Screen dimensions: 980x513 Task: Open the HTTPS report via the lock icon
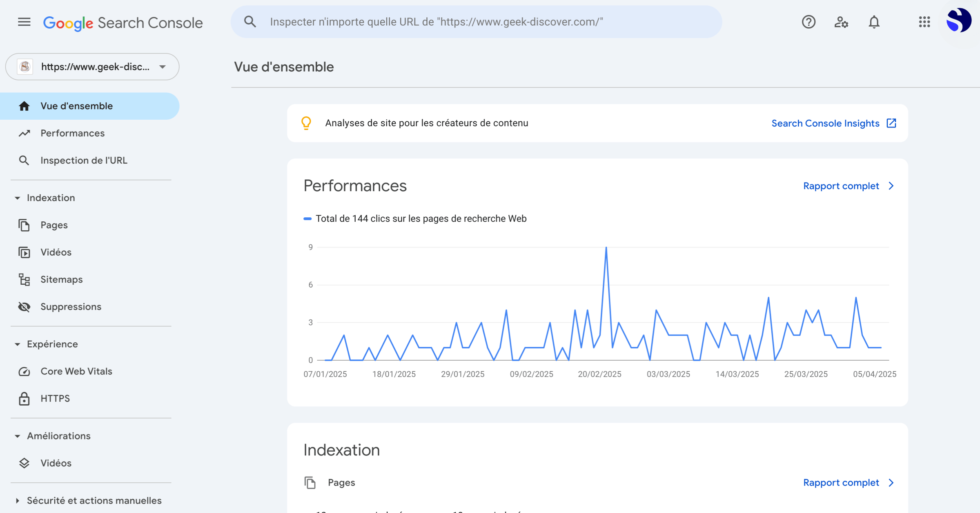click(24, 398)
